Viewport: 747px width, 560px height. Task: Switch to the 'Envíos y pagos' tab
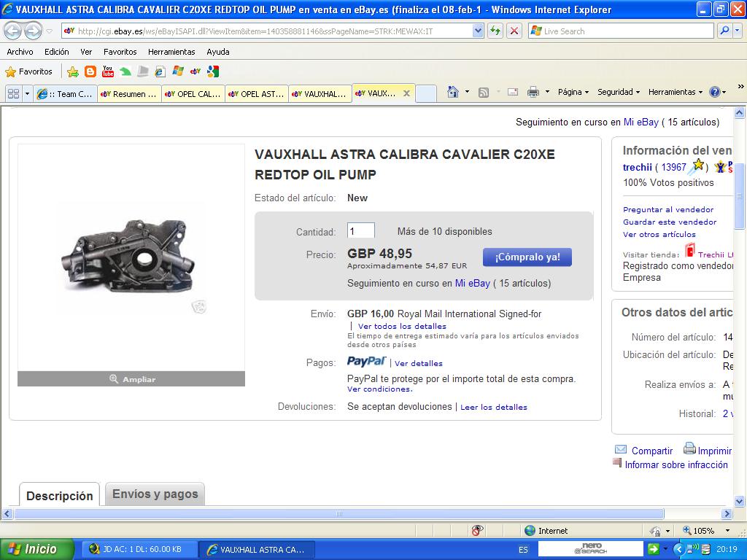point(155,494)
